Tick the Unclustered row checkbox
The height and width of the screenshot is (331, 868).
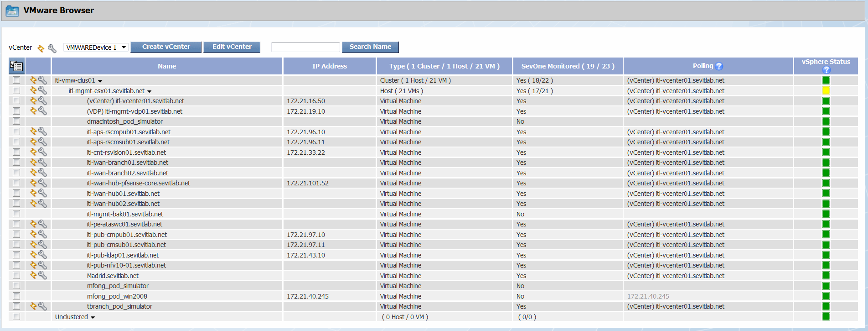(x=16, y=316)
